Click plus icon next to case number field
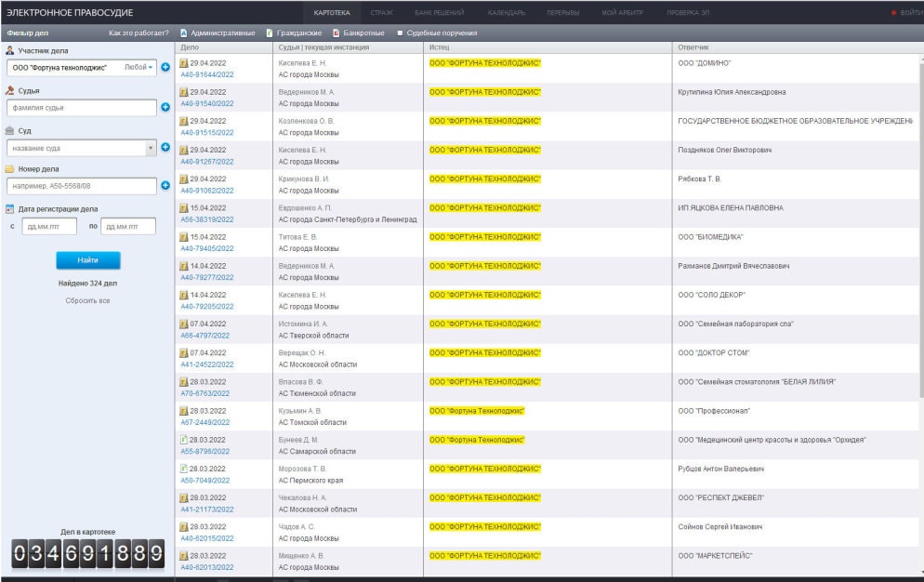The width and height of the screenshot is (924, 582). [x=165, y=185]
